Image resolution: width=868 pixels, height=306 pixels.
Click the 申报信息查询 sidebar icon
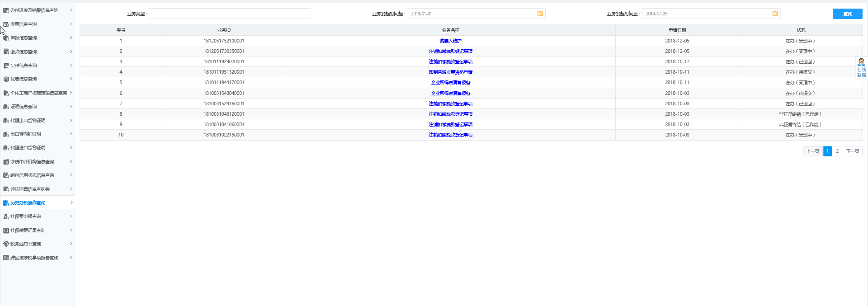pyautogui.click(x=6, y=38)
